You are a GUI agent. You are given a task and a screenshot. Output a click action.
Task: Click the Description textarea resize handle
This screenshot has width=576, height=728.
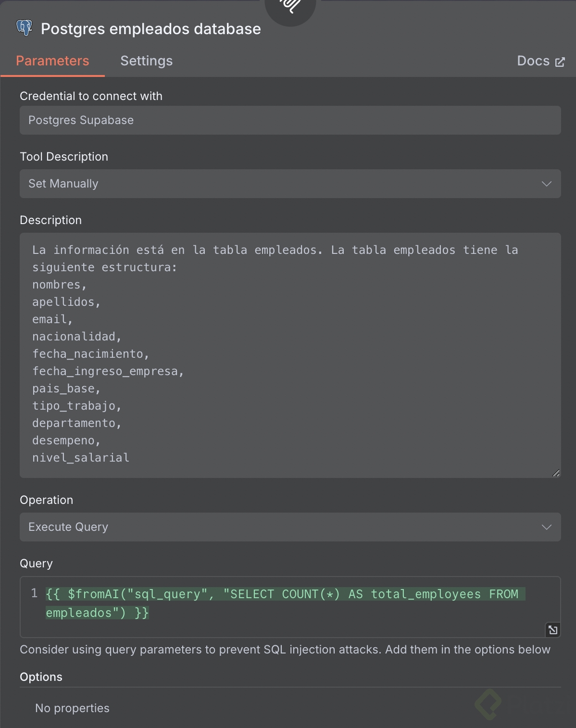(x=556, y=473)
